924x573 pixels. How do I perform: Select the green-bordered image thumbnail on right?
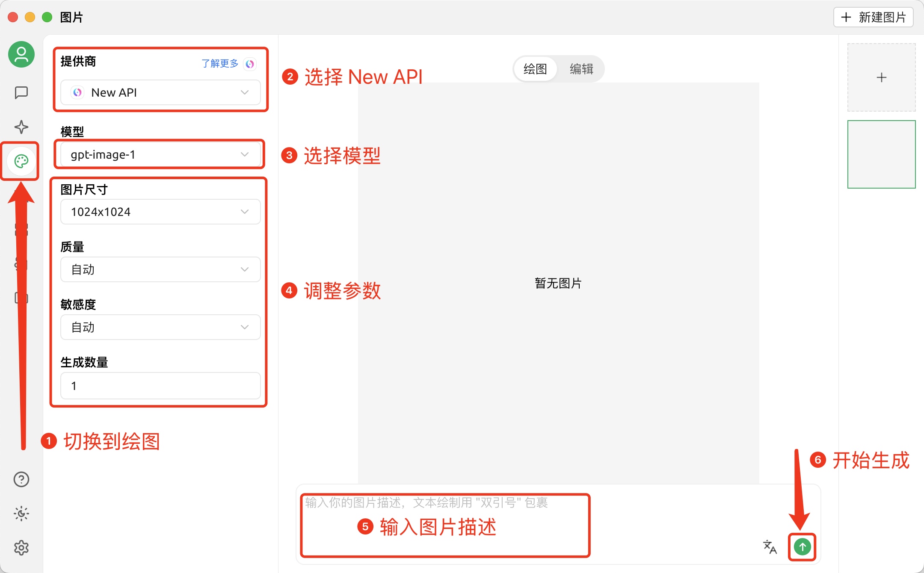pos(881,154)
